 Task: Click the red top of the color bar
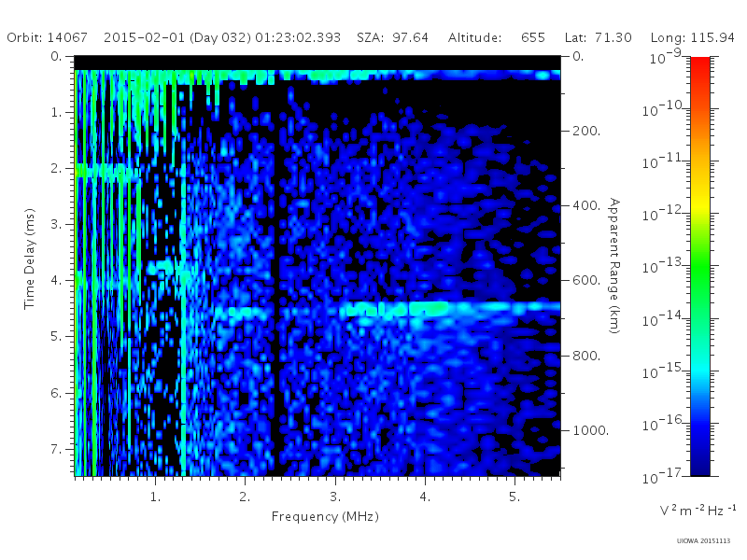[700, 66]
